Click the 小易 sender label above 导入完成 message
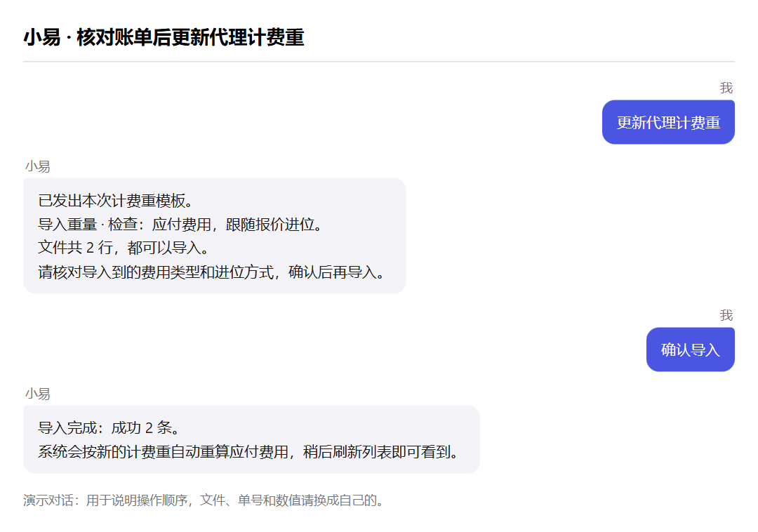 (38, 394)
